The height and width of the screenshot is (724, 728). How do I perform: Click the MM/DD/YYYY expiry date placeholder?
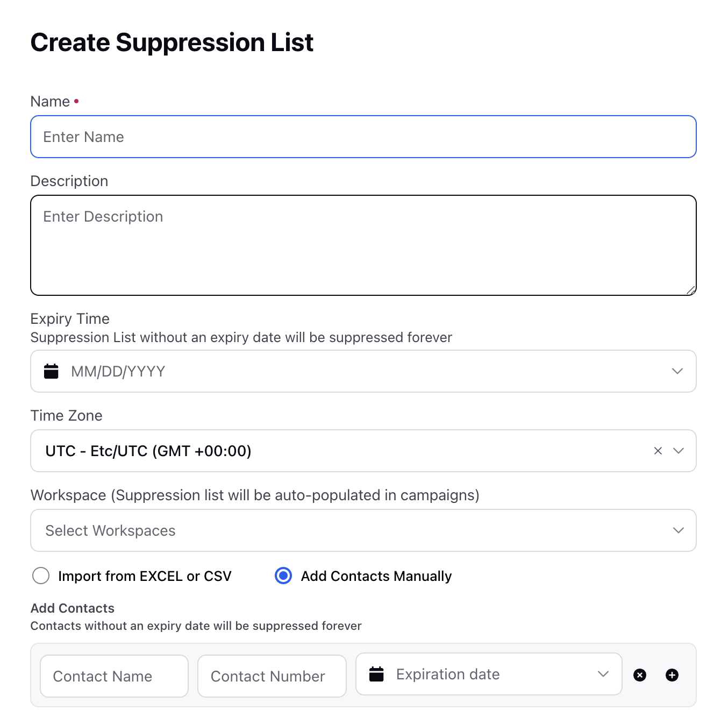118,372
